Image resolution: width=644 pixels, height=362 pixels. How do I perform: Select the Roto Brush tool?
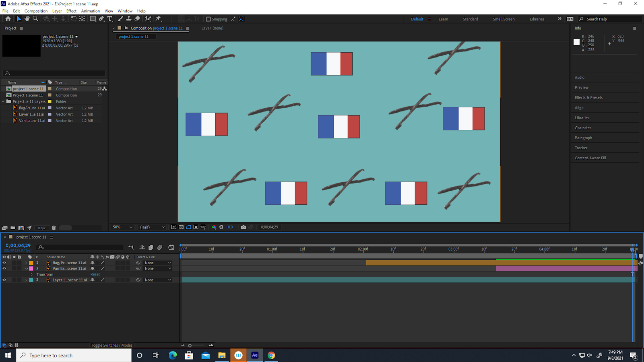click(148, 19)
